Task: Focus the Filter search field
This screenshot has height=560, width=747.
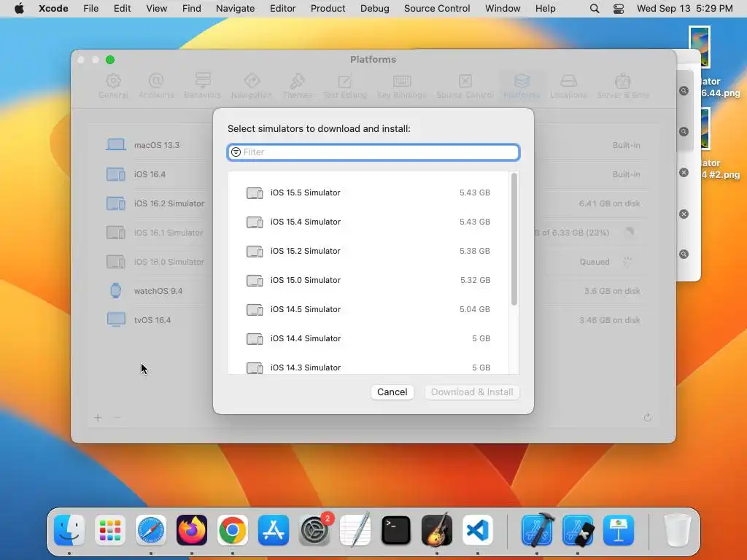Action: 373,152
